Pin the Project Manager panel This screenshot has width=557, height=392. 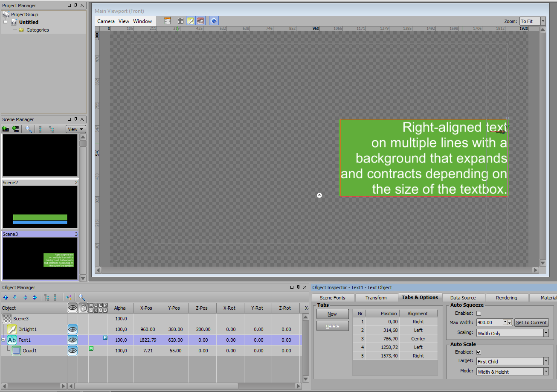point(75,6)
